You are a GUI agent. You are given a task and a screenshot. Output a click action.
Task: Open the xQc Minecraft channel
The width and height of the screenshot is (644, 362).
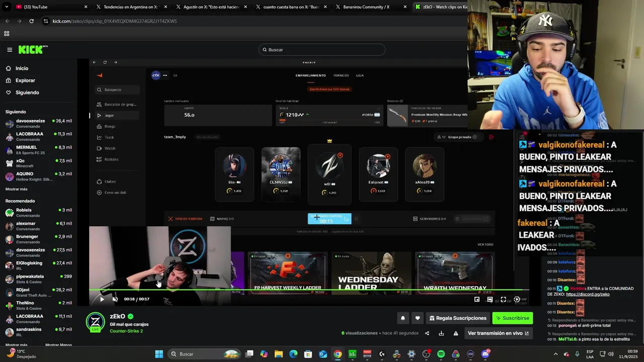pos(39,163)
